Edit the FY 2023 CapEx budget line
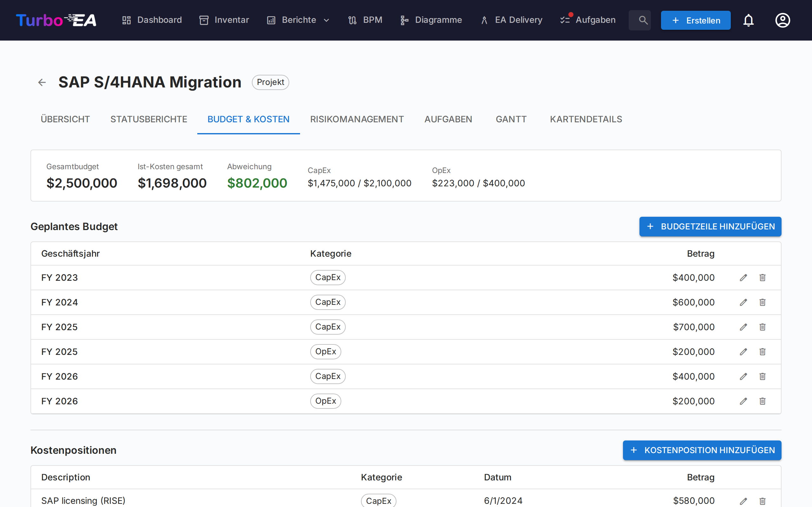 pos(743,278)
